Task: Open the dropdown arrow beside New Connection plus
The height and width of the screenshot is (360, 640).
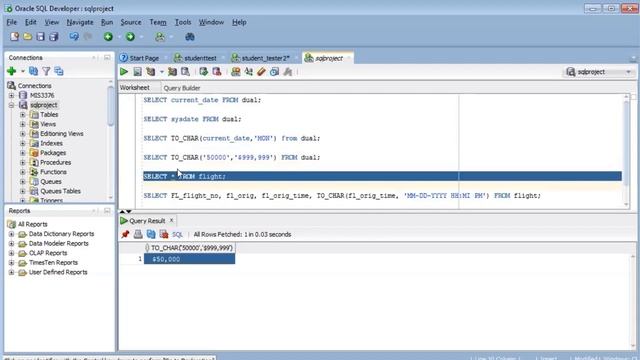Action: 23,71
